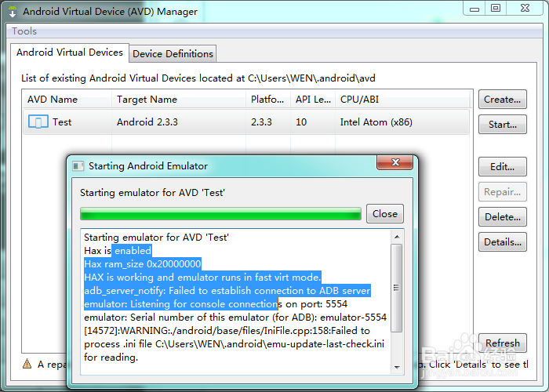Click the 'adb_server_notify' log line

[x=227, y=291]
